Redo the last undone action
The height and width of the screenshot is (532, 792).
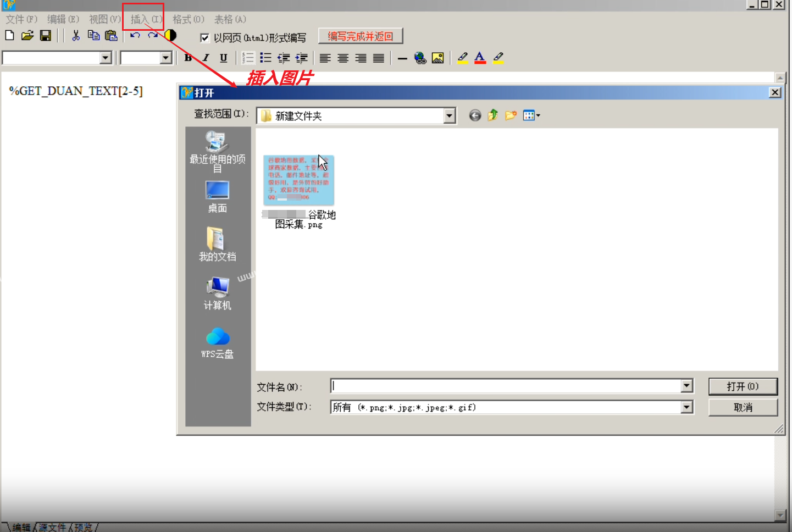pyautogui.click(x=153, y=36)
